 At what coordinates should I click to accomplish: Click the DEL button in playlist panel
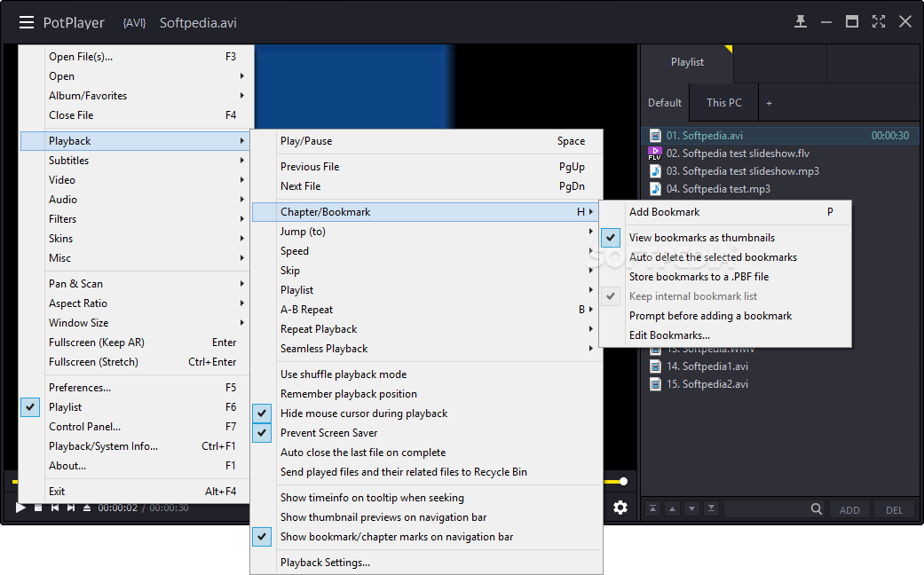tap(894, 509)
